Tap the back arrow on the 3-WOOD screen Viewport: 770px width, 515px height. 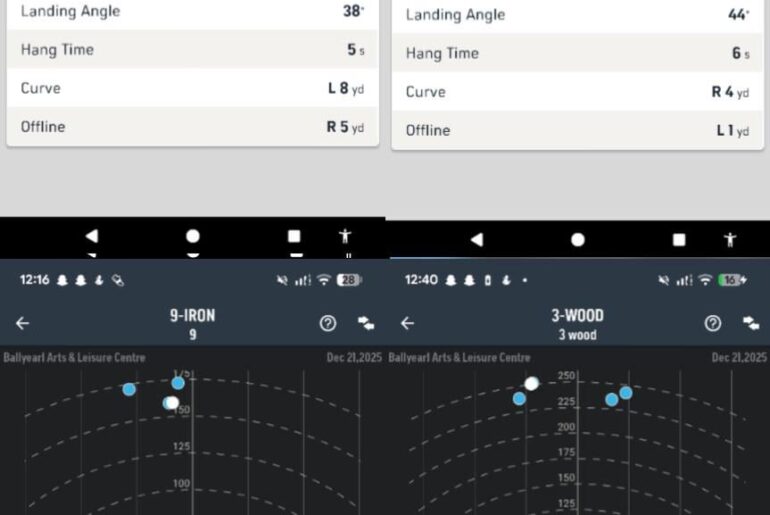coord(407,323)
